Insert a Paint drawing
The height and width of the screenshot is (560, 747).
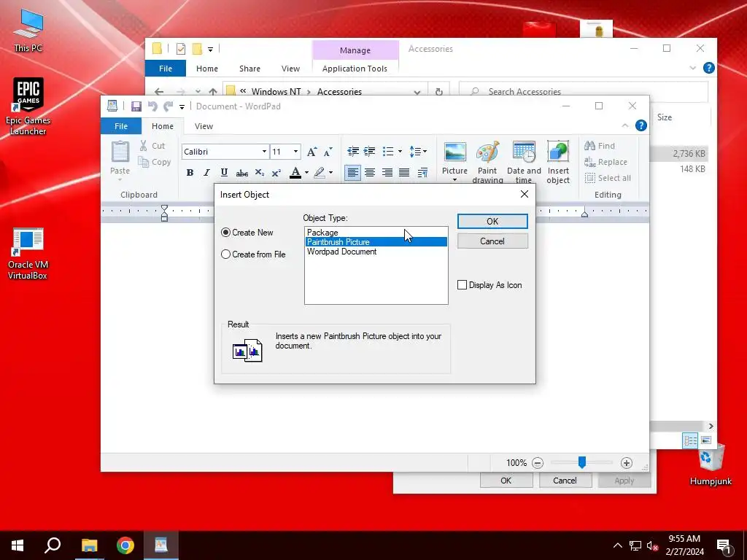487,162
